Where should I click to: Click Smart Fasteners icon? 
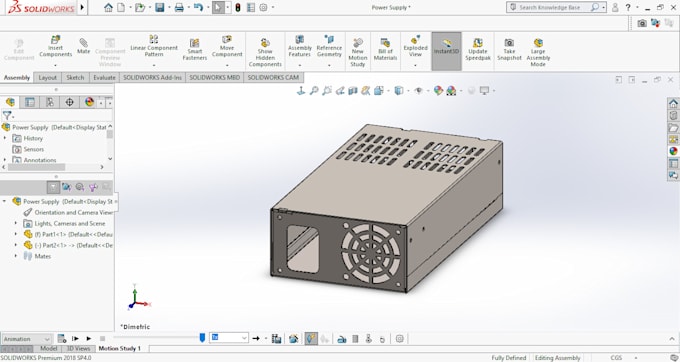(194, 49)
